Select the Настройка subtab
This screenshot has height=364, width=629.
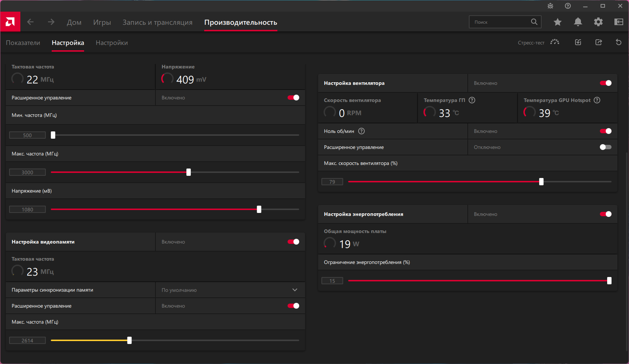68,43
